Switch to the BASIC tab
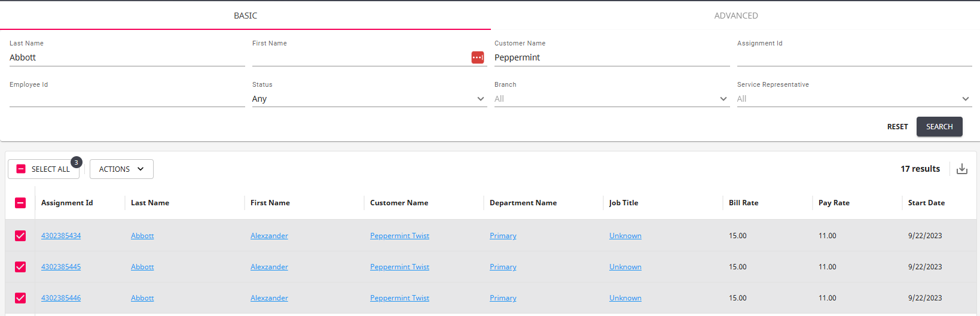Image resolution: width=980 pixels, height=316 pixels. [245, 16]
